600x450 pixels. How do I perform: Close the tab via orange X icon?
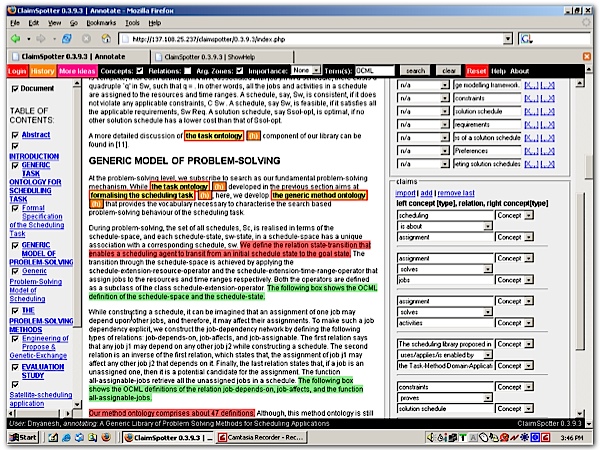[x=587, y=57]
